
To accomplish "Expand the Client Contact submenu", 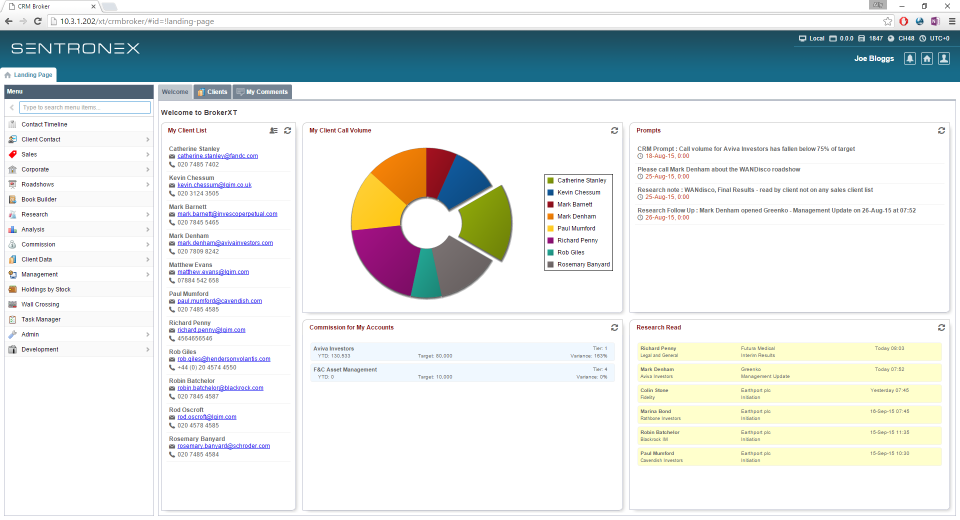I will click(148, 140).
